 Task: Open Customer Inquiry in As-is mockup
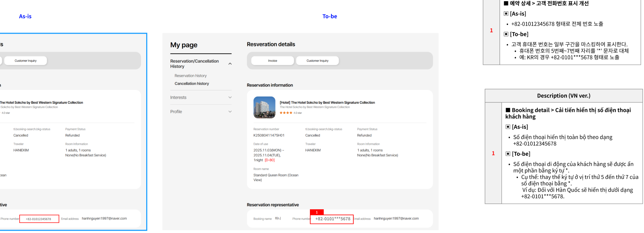[x=26, y=61]
